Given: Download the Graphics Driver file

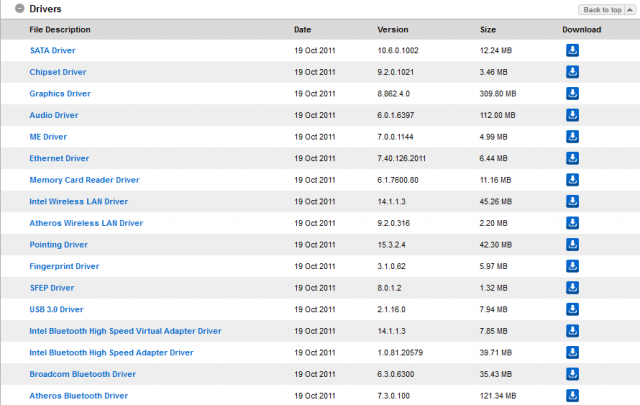Looking at the screenshot, I should (x=572, y=93).
